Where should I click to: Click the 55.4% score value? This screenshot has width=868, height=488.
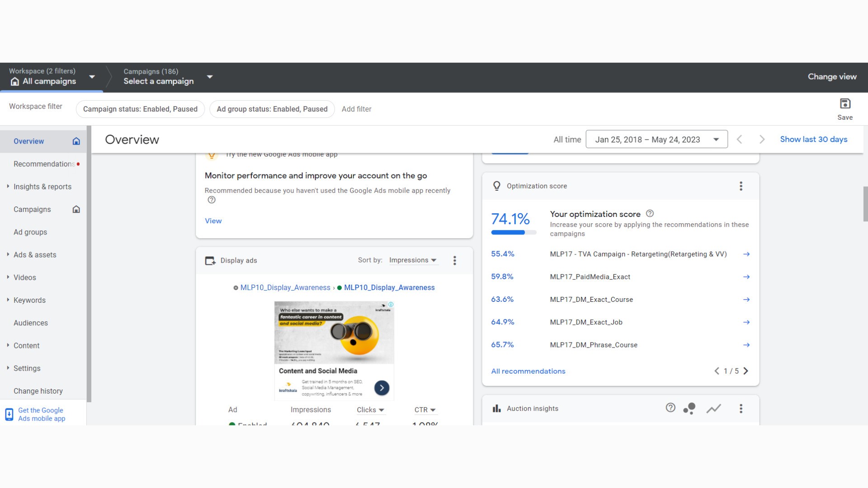tap(503, 254)
